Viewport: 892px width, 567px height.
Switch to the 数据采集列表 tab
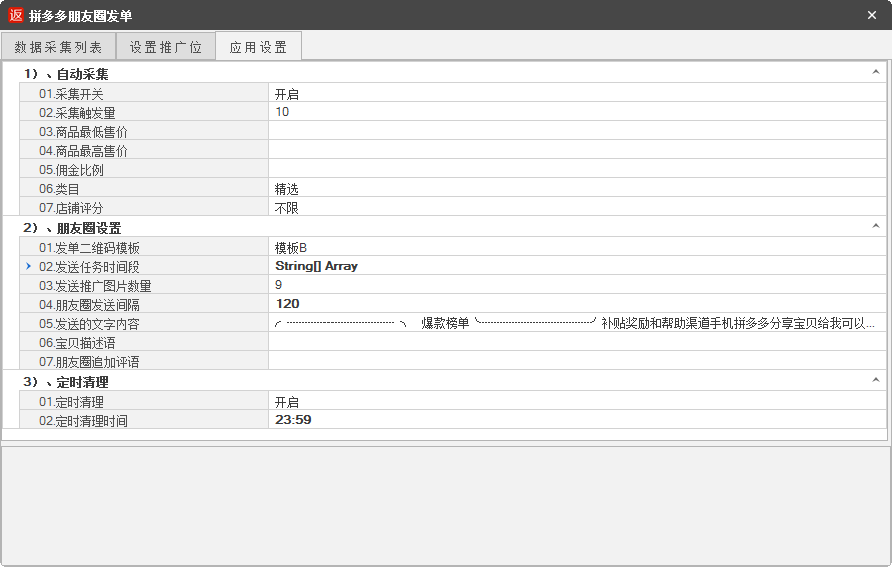point(58,47)
